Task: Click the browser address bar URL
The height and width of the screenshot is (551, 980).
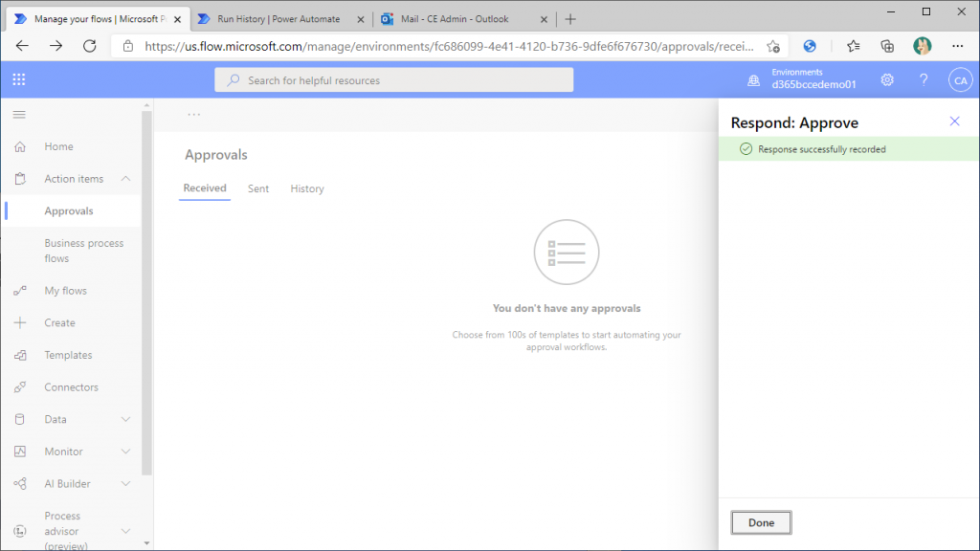Action: coord(449,46)
